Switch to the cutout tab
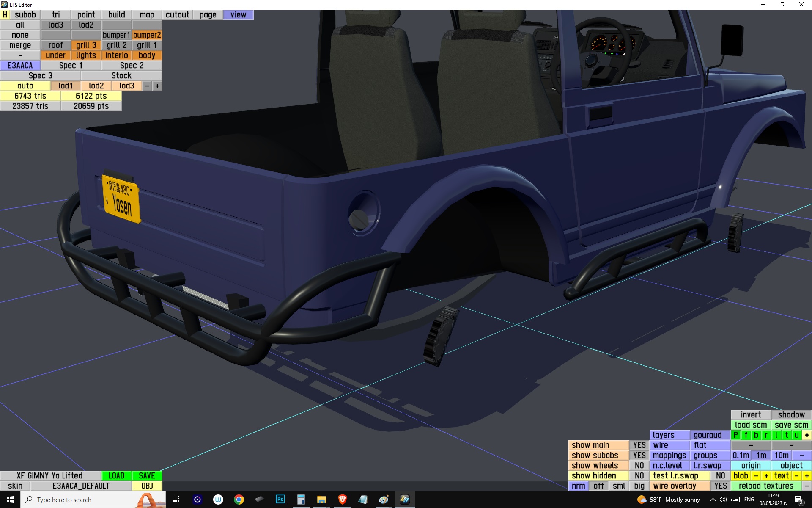This screenshot has height=508, width=812. (x=177, y=15)
